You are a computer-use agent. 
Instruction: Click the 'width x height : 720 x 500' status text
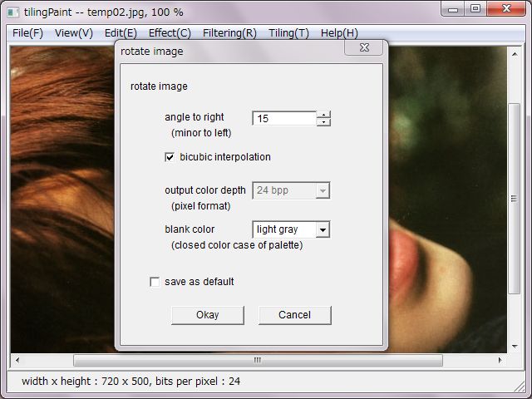[85, 382]
